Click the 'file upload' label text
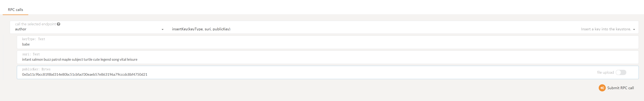Viewport: 644px width, 101px height. 605,73
